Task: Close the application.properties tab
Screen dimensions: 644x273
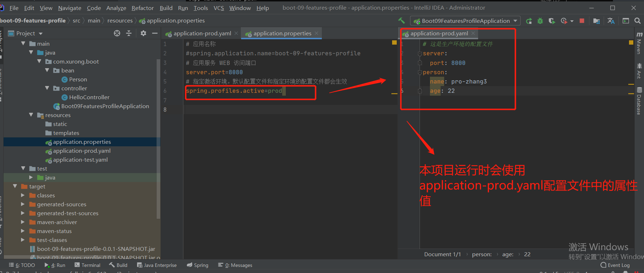Action: [316, 33]
